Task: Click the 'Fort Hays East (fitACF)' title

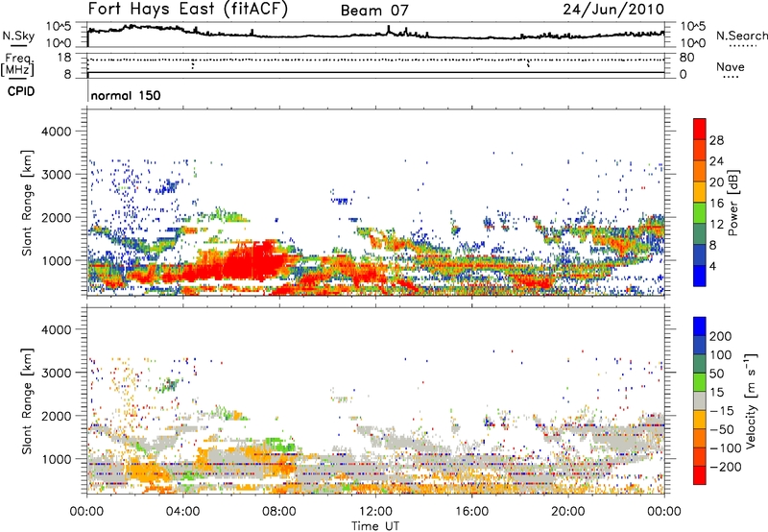Action: pyautogui.click(x=188, y=9)
